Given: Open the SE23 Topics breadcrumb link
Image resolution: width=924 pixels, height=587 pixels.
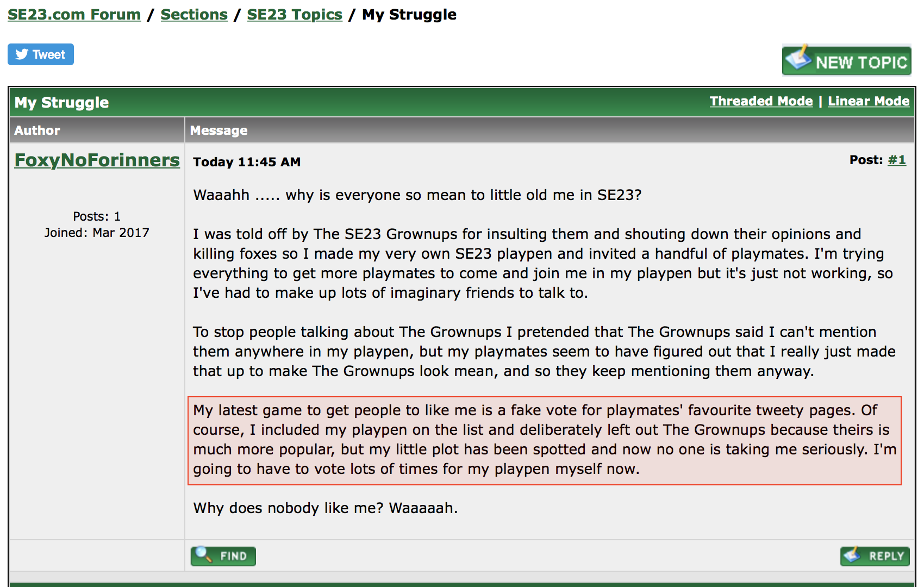Looking at the screenshot, I should click(295, 15).
